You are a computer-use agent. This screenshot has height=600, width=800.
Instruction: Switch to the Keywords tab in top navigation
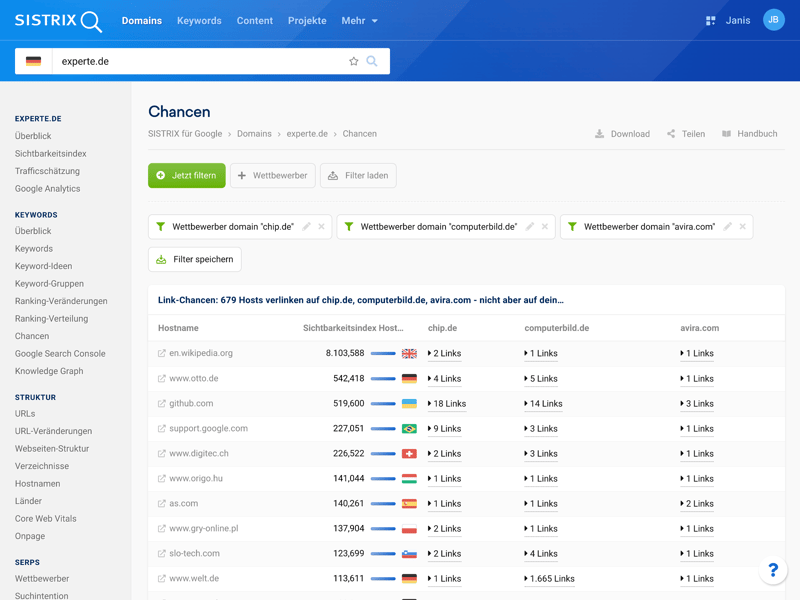[x=199, y=20]
